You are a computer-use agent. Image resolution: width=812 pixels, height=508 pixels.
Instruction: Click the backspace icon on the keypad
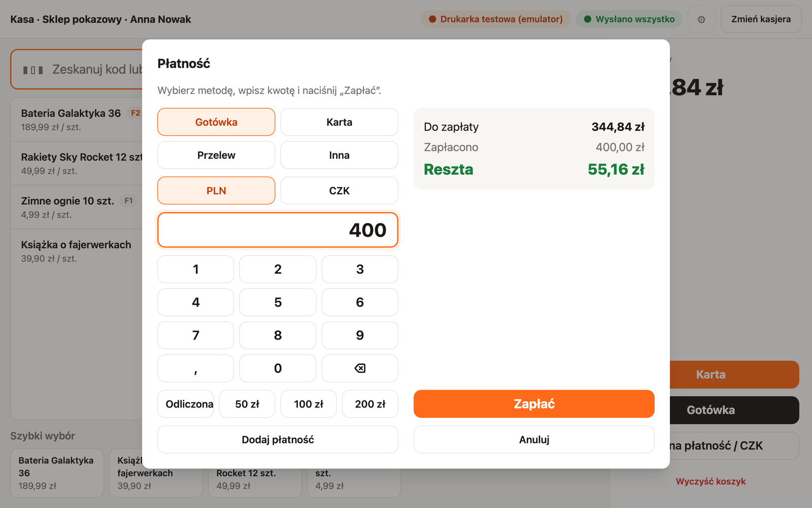(360, 368)
